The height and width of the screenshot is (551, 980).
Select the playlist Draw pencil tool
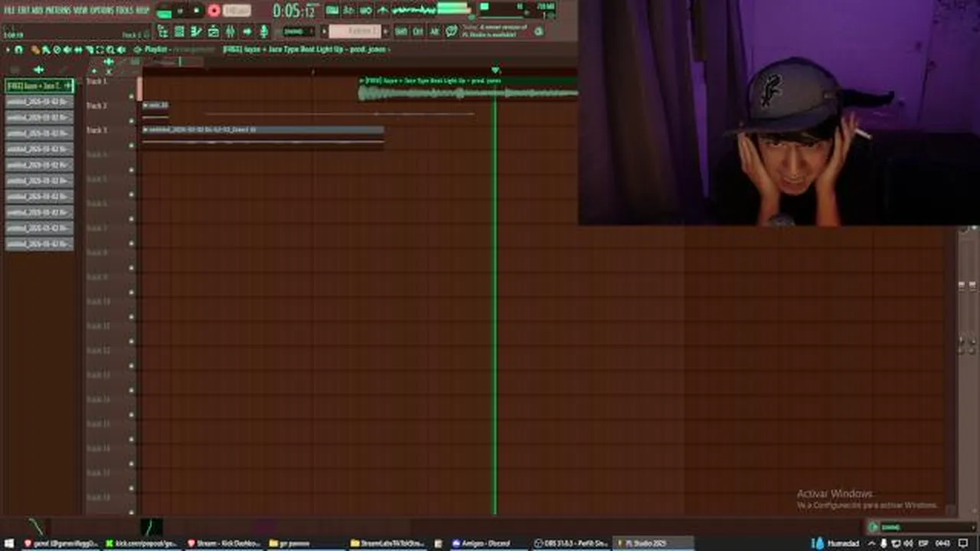[35, 50]
